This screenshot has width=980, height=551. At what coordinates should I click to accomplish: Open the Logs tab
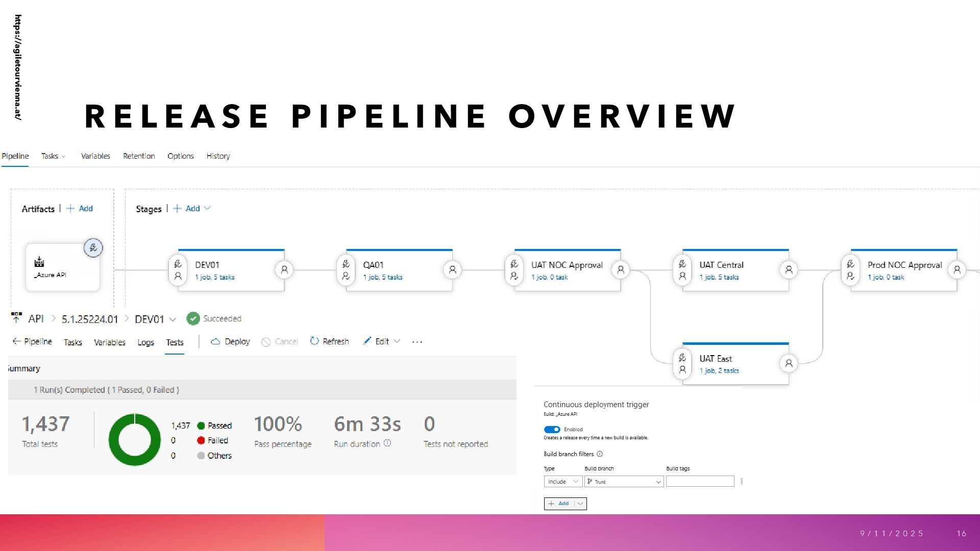click(145, 342)
